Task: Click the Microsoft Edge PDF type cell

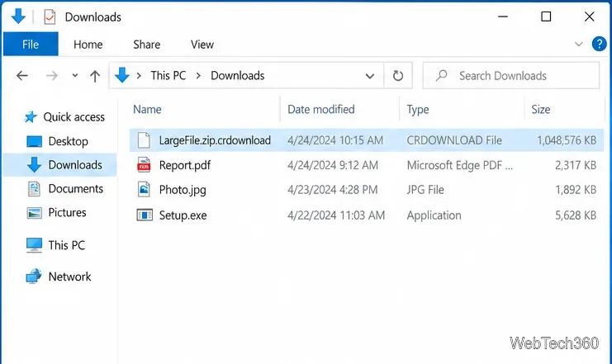Action: (x=460, y=165)
